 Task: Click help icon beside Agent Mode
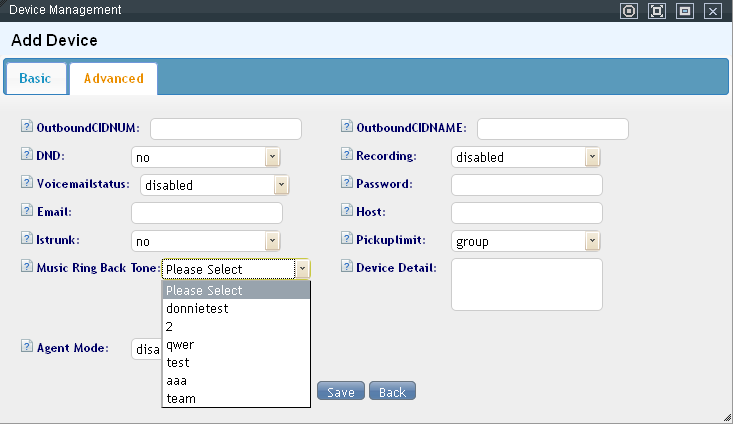tap(26, 347)
